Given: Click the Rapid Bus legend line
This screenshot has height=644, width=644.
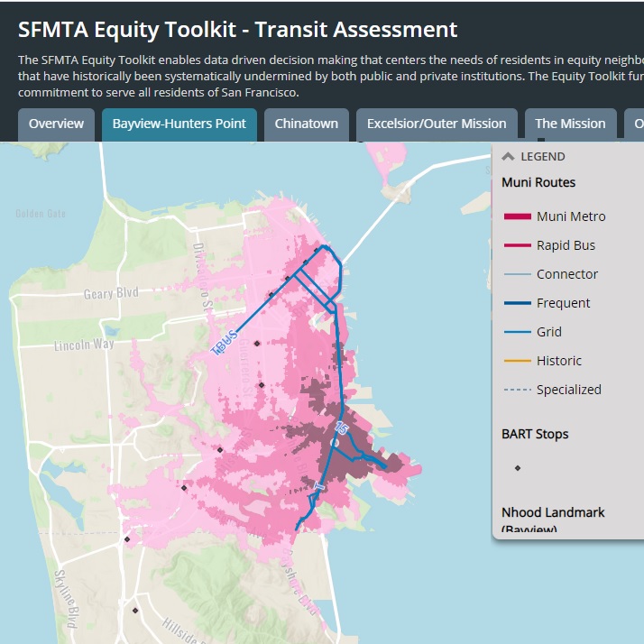Looking at the screenshot, I should (516, 245).
